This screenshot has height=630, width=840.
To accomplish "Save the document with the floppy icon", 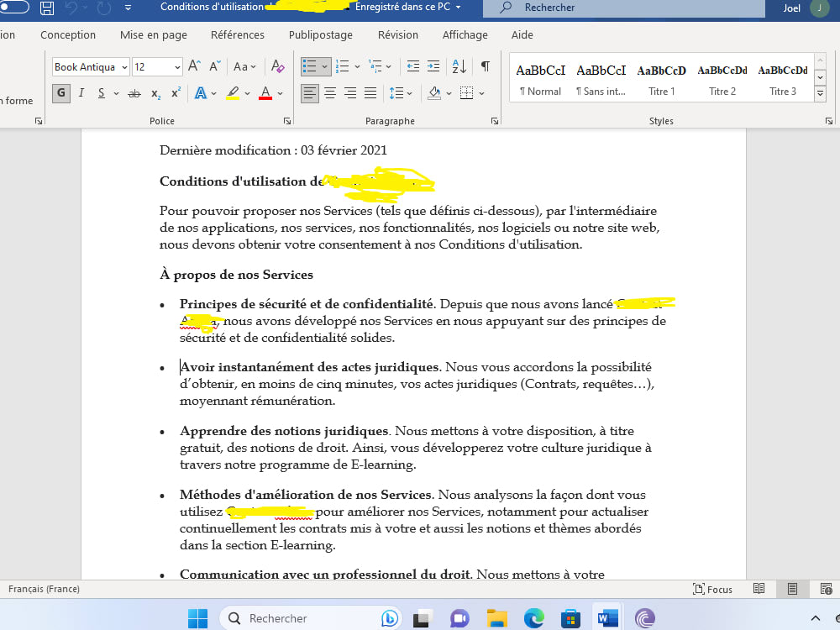I will [47, 8].
